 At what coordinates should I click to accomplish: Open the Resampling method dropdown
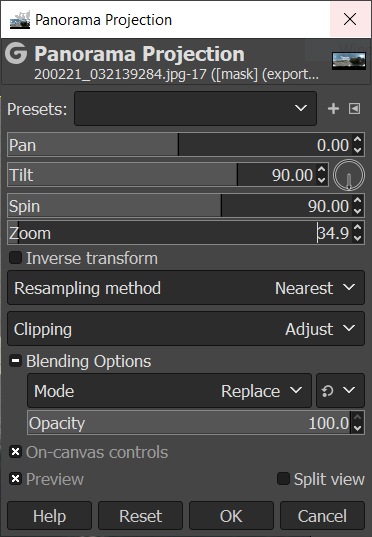[186, 288]
